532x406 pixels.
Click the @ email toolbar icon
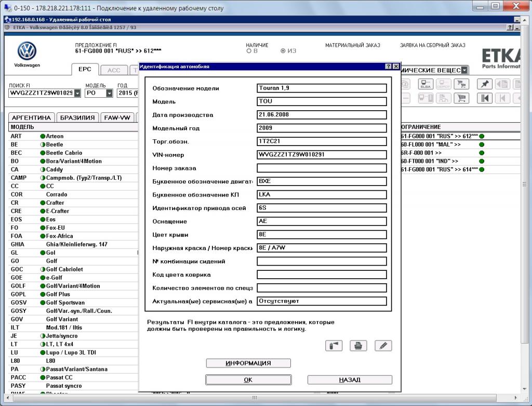point(405,84)
